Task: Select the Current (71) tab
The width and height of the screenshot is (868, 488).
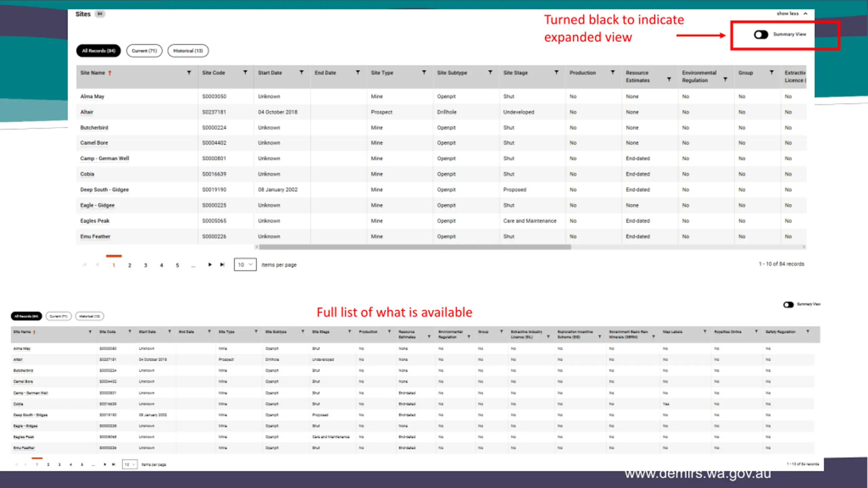Action: tap(144, 51)
